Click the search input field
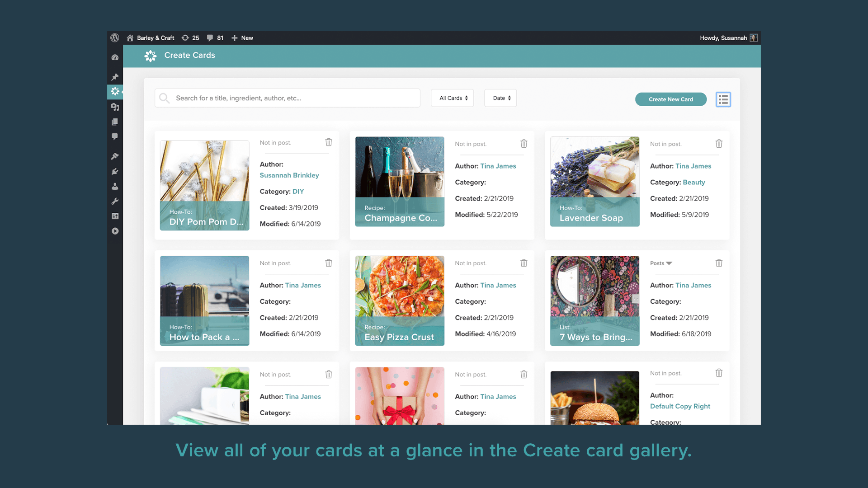 pos(288,99)
